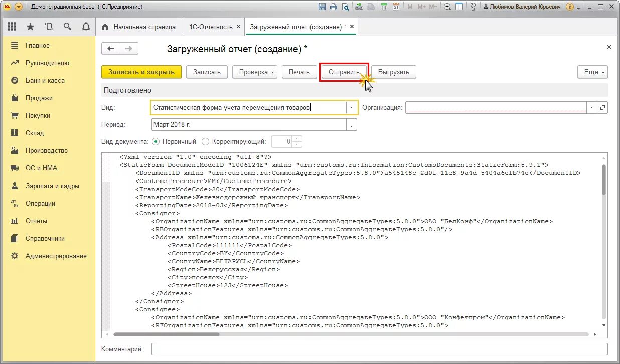Open the Производство section
The image size is (620, 364).
[x=48, y=150]
